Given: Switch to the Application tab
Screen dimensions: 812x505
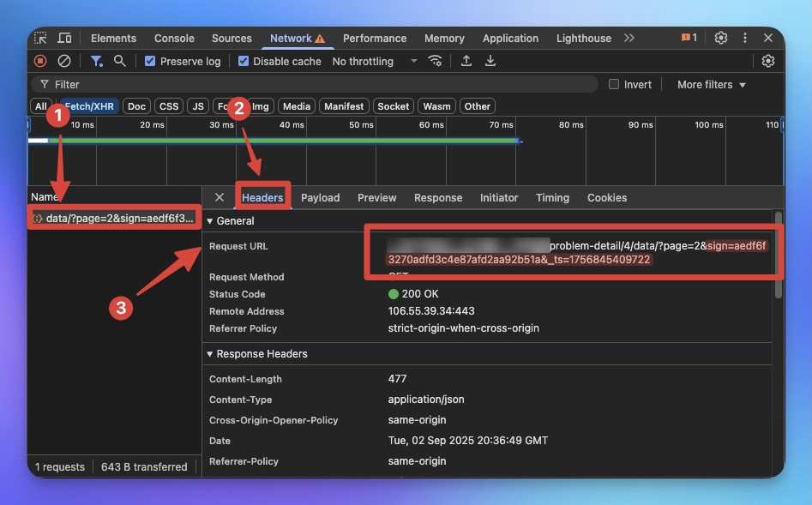Looking at the screenshot, I should click(x=510, y=39).
